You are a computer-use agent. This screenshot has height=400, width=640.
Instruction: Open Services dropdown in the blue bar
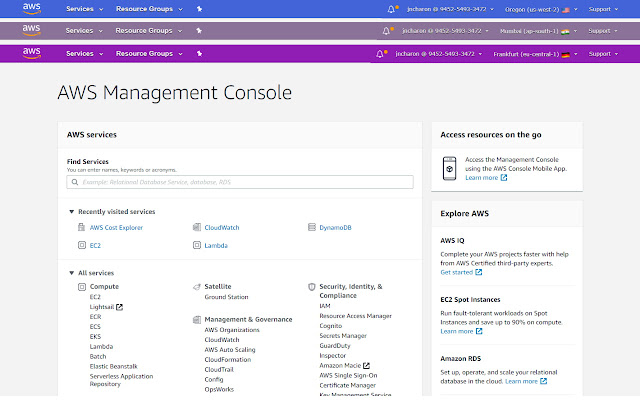[84, 9]
